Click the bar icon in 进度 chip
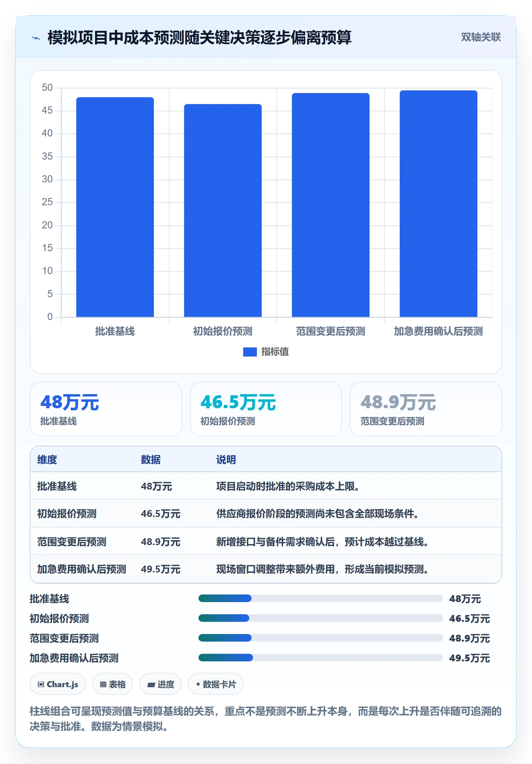The height and width of the screenshot is (764, 532). [151, 685]
